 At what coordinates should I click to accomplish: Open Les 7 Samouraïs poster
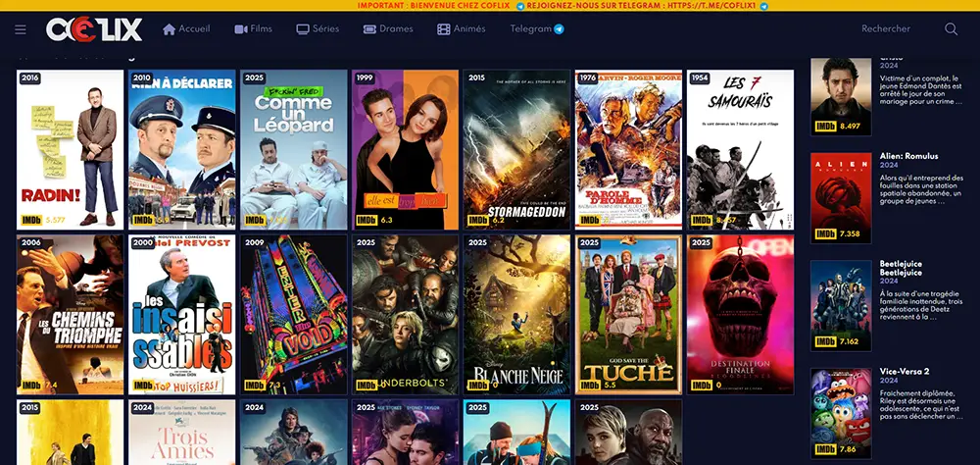tap(739, 149)
